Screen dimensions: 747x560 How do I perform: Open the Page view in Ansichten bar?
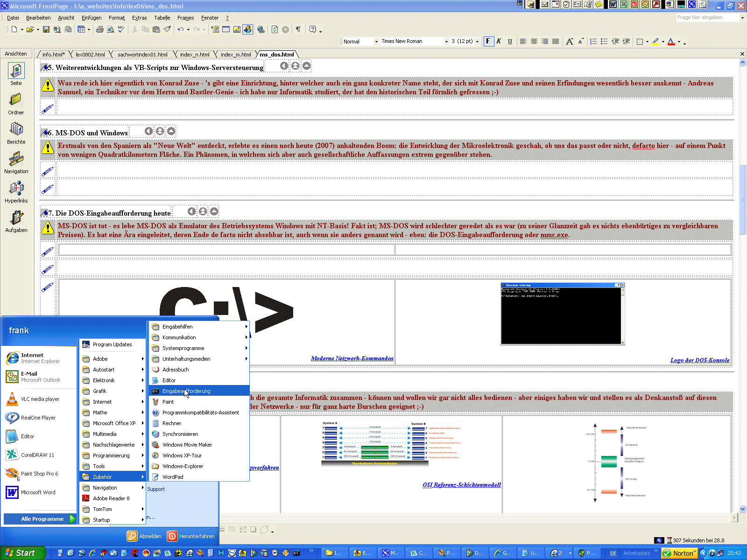(16, 74)
